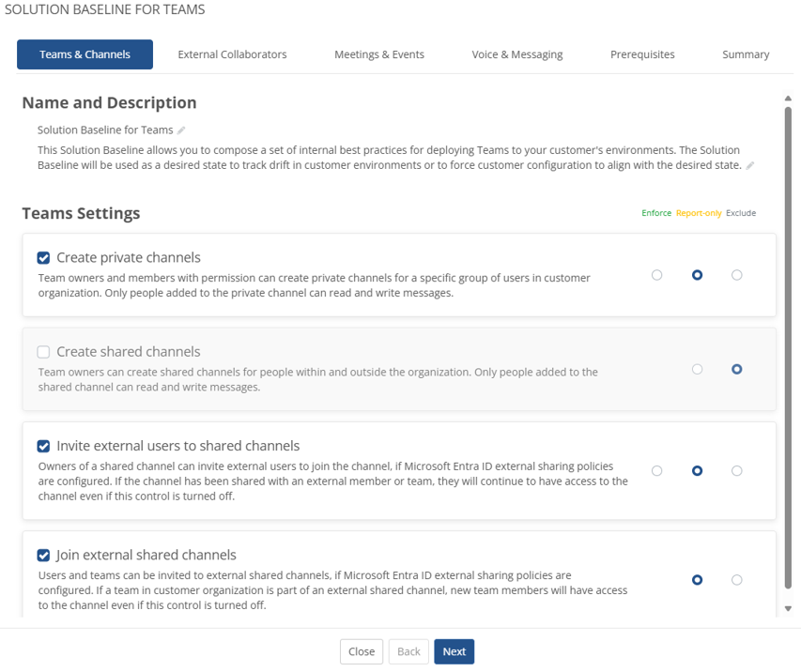Screen dimensions: 801x672
Task: Select Exclude radio for Invite external users
Action: pyautogui.click(x=736, y=471)
